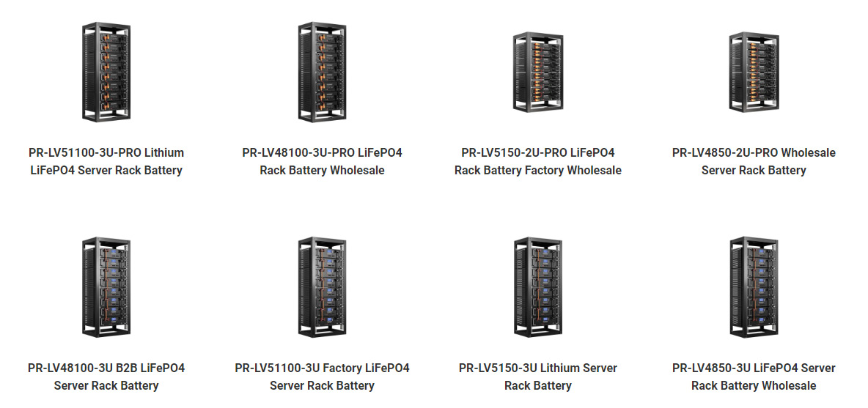868x408 pixels.
Task: Click PR-LV4850-3U LiFePO4 Server Rack title
Action: click(x=754, y=377)
